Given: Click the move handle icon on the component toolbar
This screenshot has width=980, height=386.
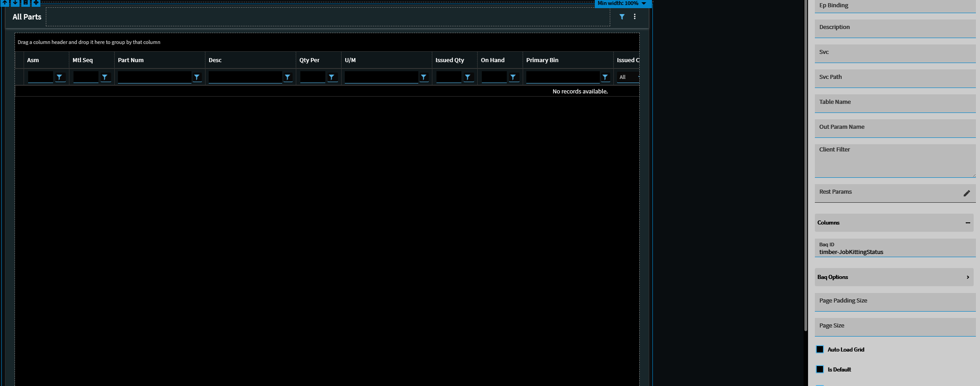Looking at the screenshot, I should [36, 3].
